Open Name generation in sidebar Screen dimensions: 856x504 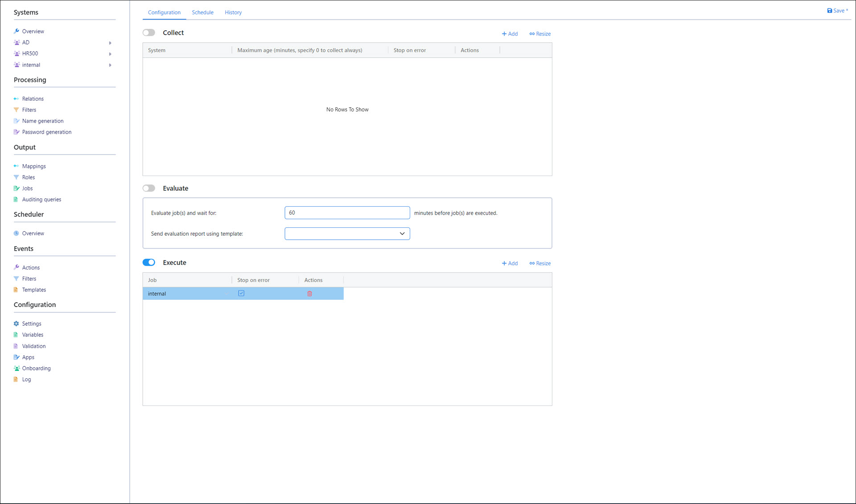[43, 121]
